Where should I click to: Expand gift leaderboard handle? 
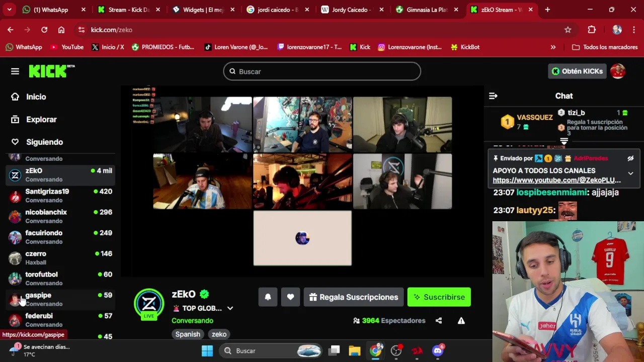[564, 142]
